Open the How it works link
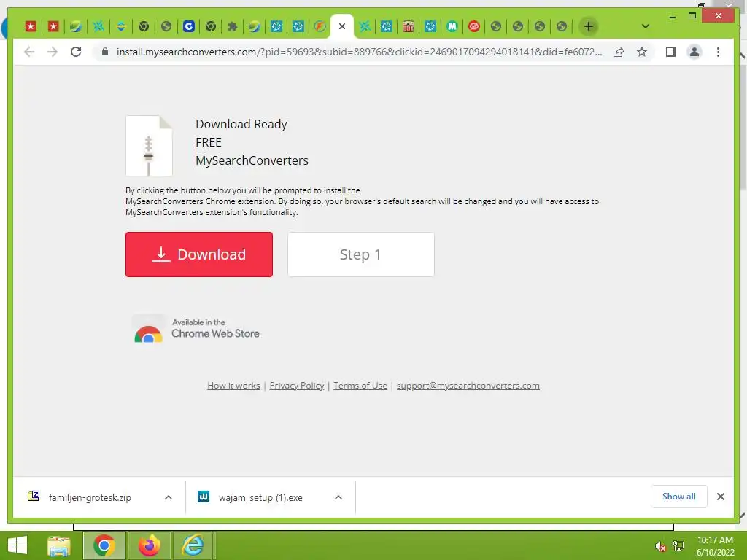747x560 pixels. pyautogui.click(x=233, y=386)
